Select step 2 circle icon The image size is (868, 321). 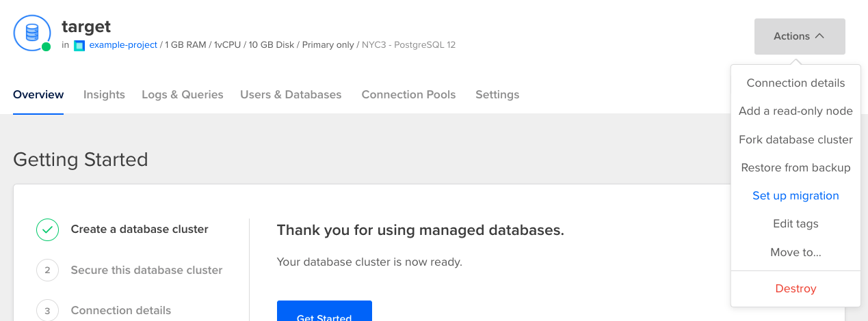pyautogui.click(x=47, y=270)
